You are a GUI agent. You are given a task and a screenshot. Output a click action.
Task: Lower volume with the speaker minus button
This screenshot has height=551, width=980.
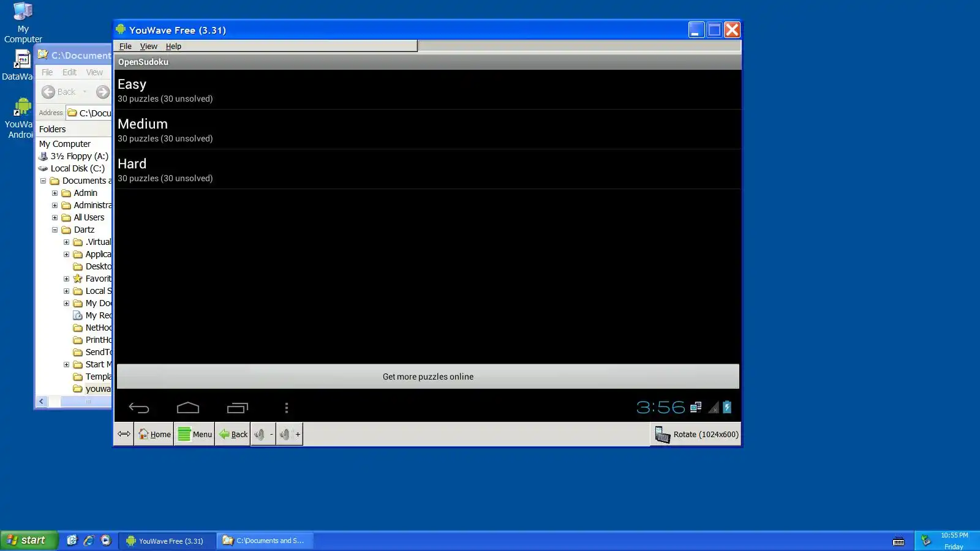point(263,434)
